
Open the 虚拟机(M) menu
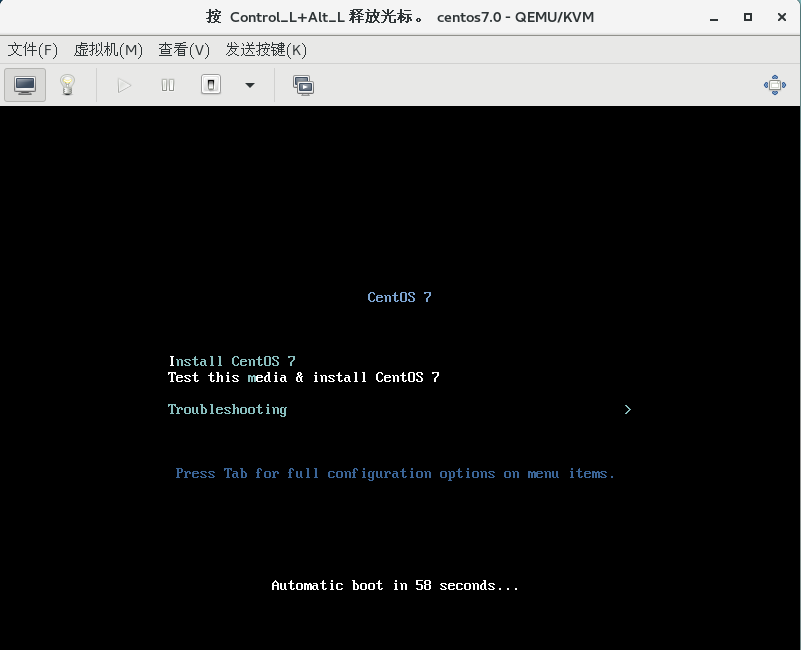(108, 50)
